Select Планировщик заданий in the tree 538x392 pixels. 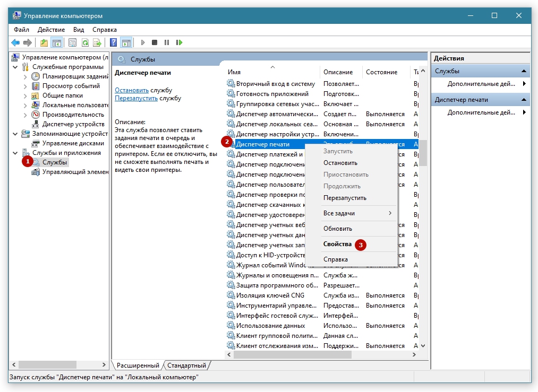point(75,76)
